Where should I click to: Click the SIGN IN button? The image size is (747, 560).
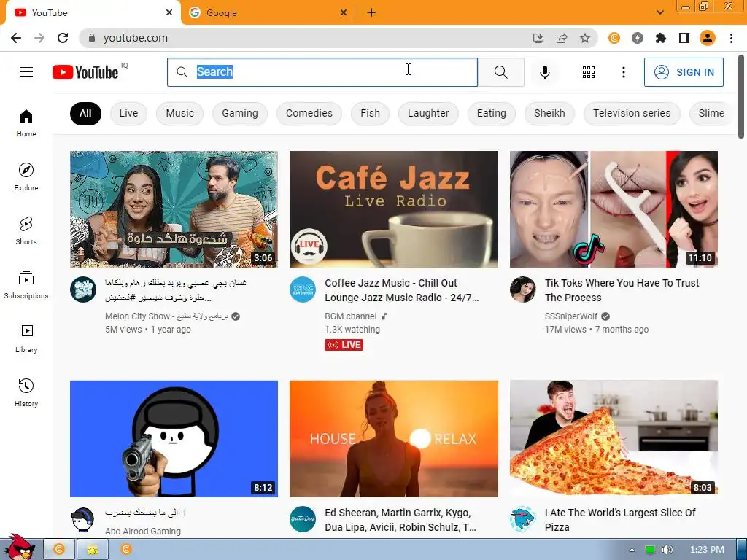pos(684,72)
